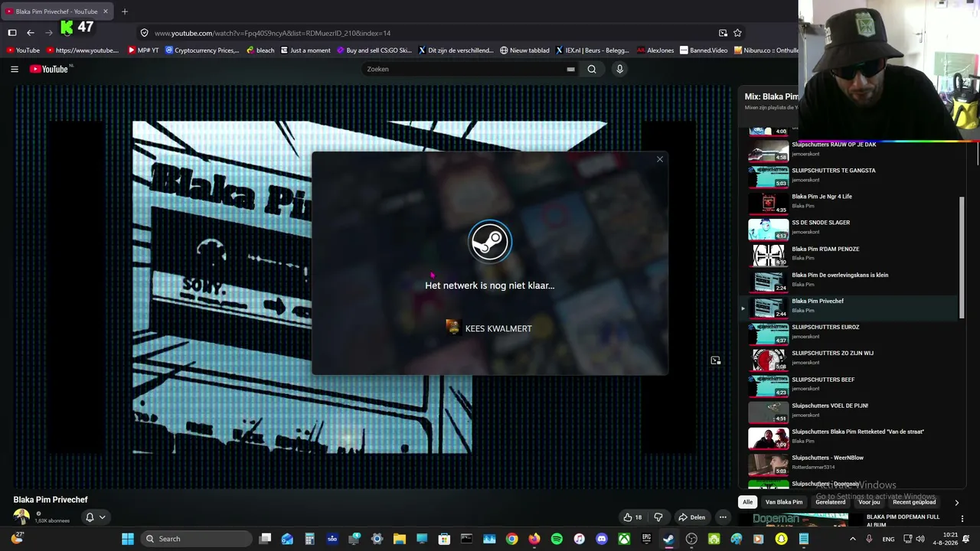The height and width of the screenshot is (551, 980).
Task: Open the Windows Start menu
Action: [x=128, y=539]
